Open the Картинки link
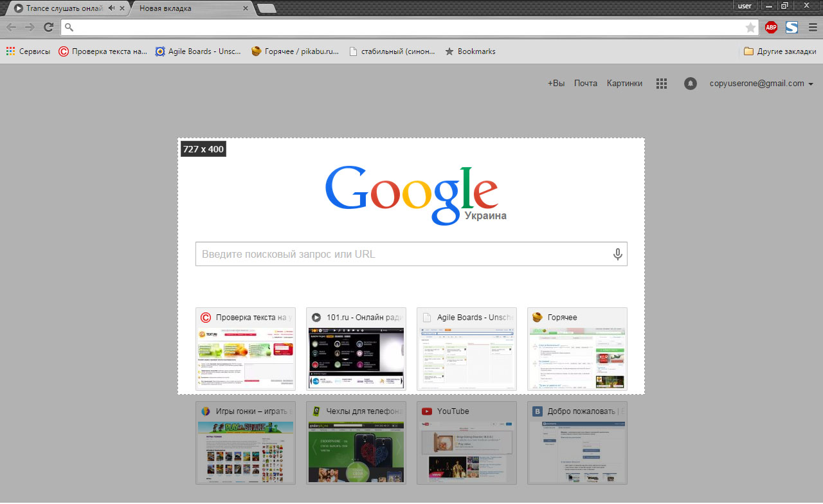Image resolution: width=823 pixels, height=504 pixels. coord(624,84)
